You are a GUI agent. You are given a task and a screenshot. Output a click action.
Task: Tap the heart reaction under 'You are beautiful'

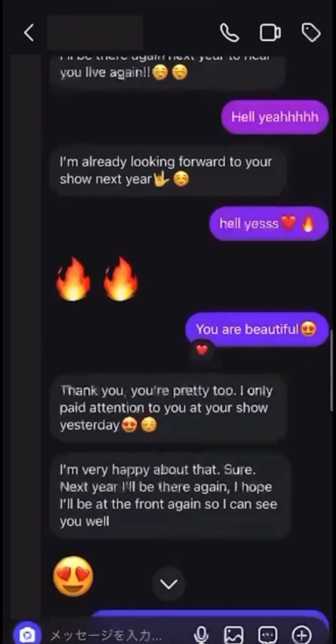(202, 350)
